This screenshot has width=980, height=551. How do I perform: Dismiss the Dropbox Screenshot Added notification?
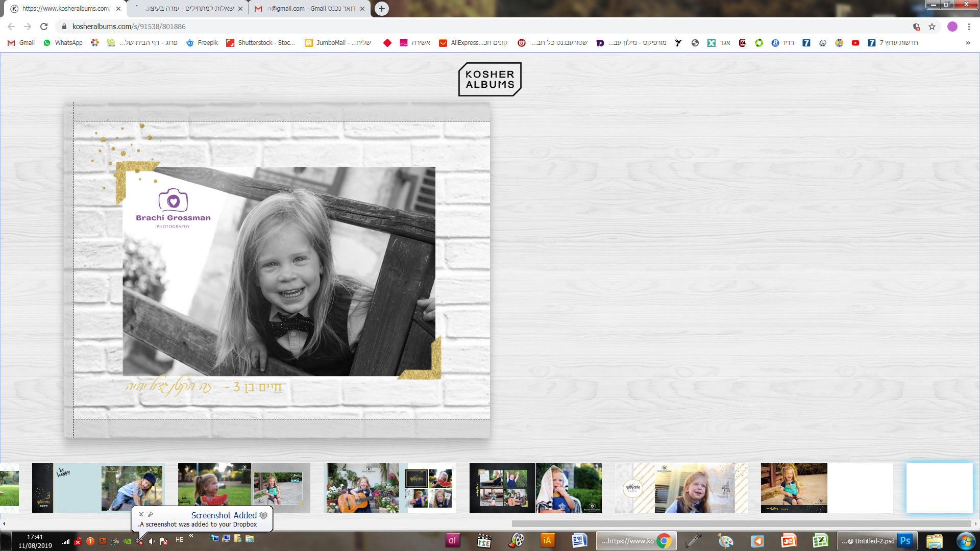coord(141,514)
